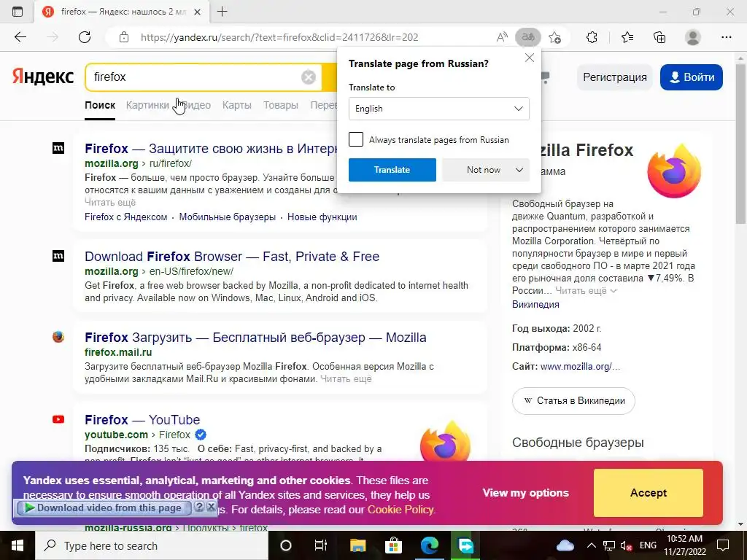
Task: Expand the Читать ещё arrow in Mozilla Firefox panel
Action: pos(613,290)
